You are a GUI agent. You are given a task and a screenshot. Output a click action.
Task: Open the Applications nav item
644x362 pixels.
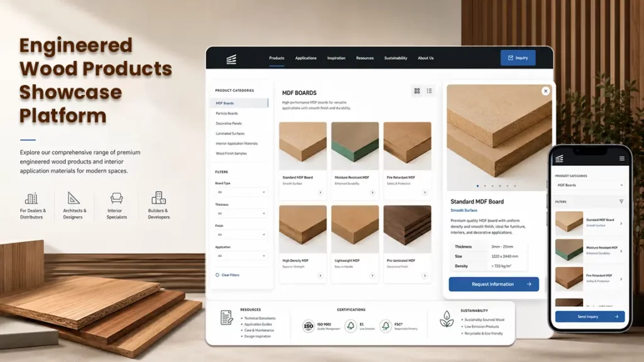tap(306, 58)
